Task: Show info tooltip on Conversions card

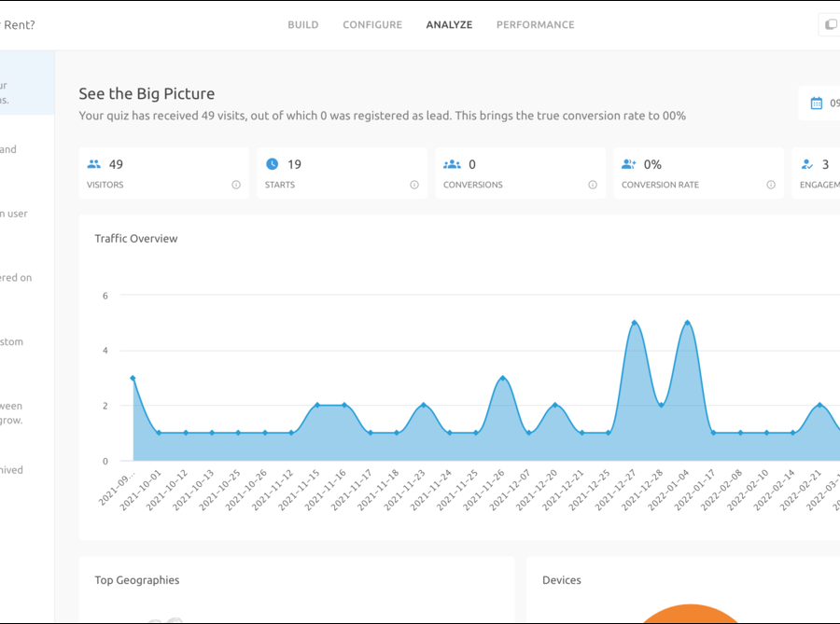Action: point(593,185)
